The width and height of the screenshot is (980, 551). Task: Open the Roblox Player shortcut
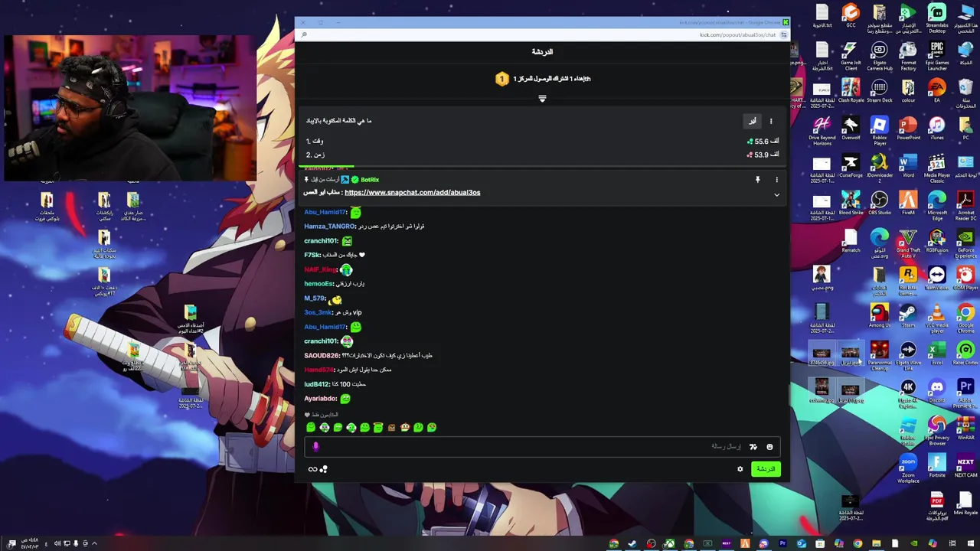879,130
